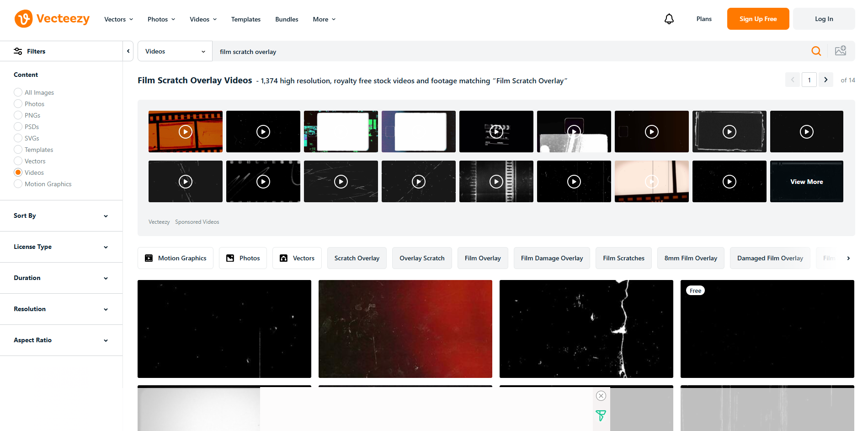Open the search by image icon
This screenshot has width=868, height=431.
841,51
